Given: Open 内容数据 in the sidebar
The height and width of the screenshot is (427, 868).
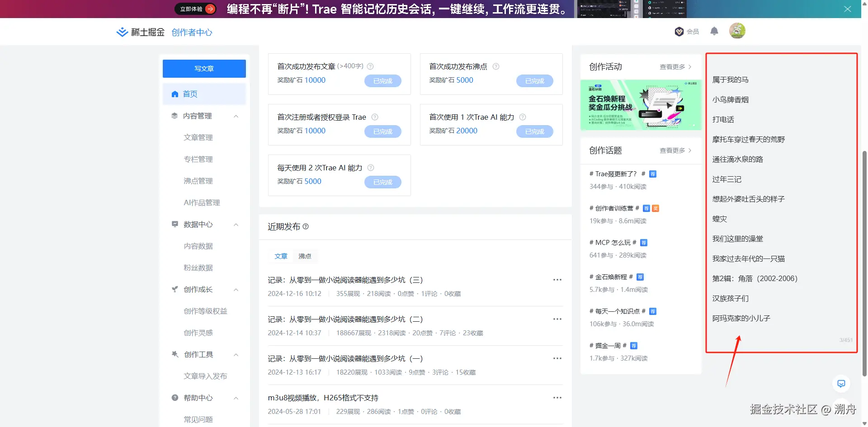Looking at the screenshot, I should (x=198, y=246).
